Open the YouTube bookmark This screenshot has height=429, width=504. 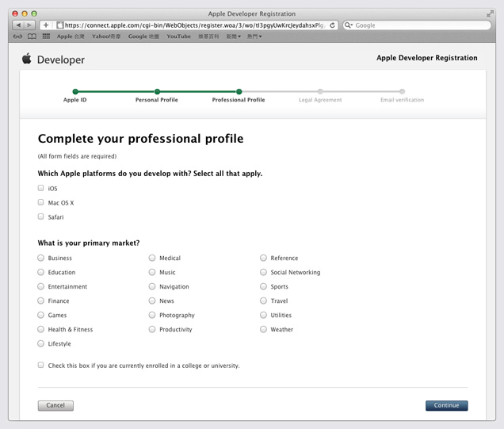[x=179, y=36]
